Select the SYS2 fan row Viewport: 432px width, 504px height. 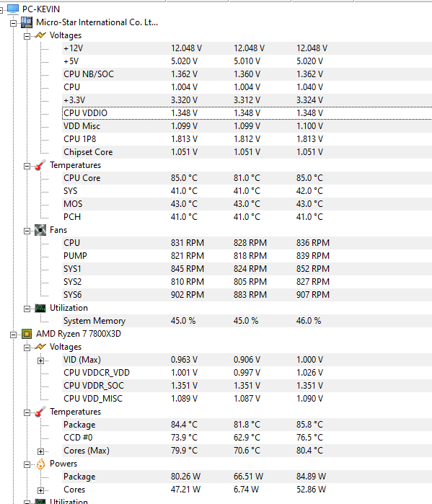pos(247,282)
